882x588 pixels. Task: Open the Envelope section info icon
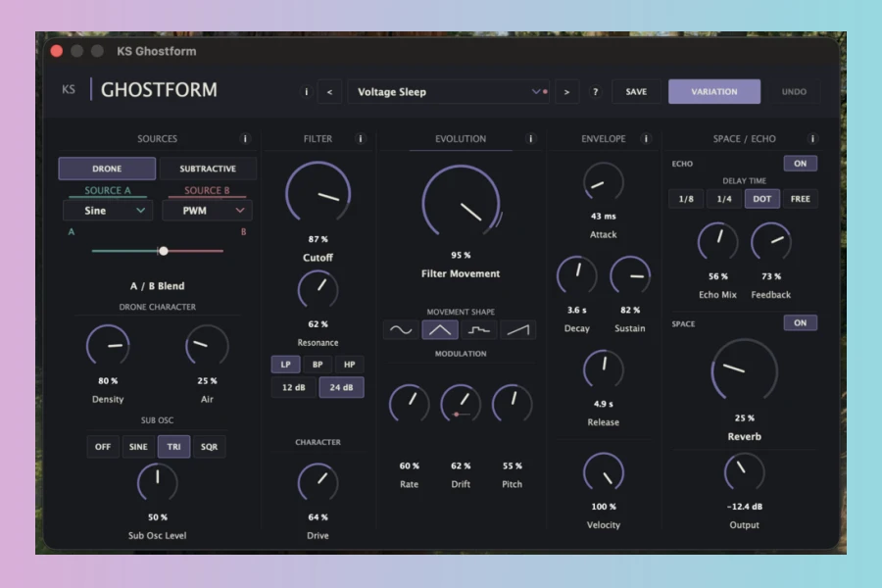[646, 139]
